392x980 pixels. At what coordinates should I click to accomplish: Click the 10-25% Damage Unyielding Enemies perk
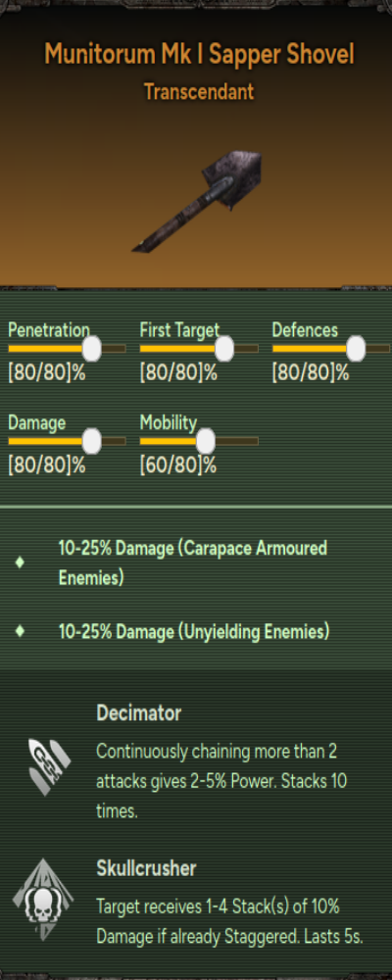pyautogui.click(x=194, y=632)
